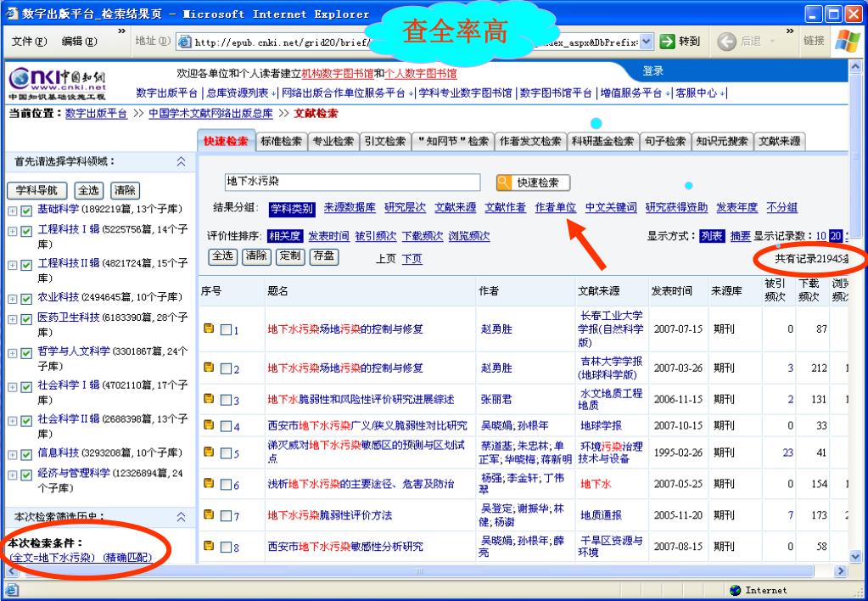Group results by 作者单位
Screen dimensions: 868x601
coord(555,207)
